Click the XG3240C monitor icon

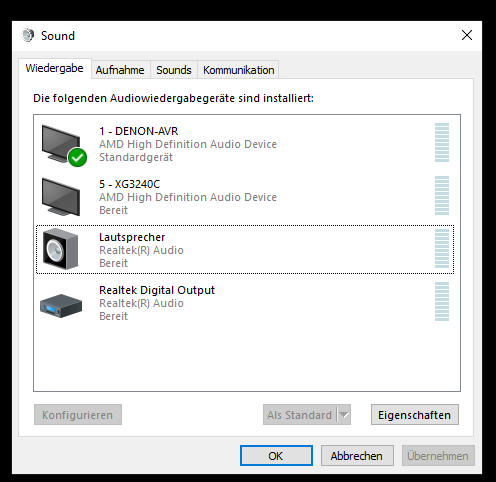tap(61, 197)
